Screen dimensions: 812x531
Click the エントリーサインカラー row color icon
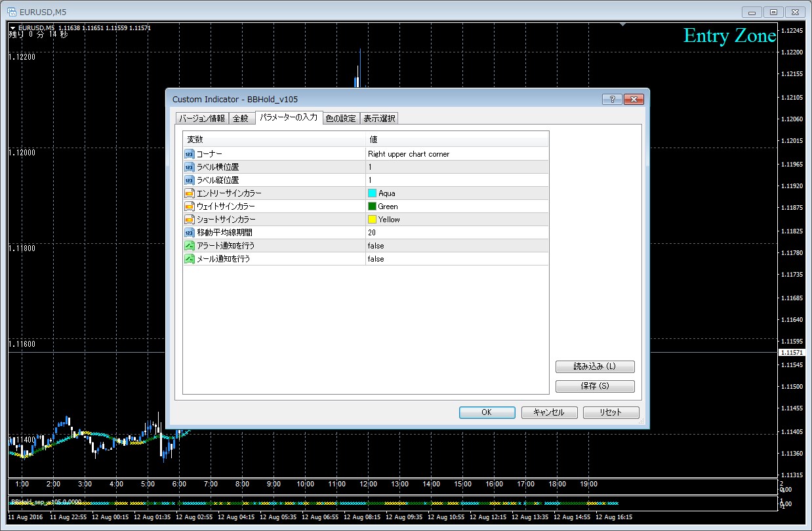pos(190,193)
